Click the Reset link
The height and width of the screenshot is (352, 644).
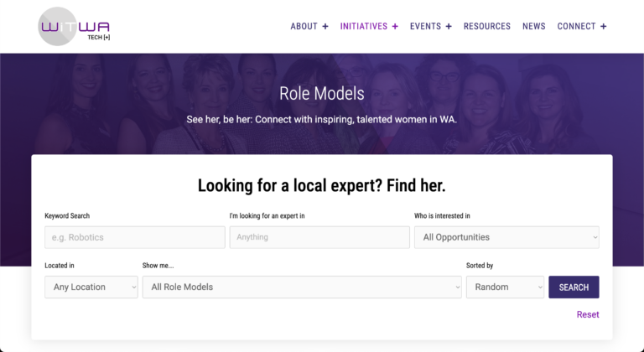coord(588,314)
